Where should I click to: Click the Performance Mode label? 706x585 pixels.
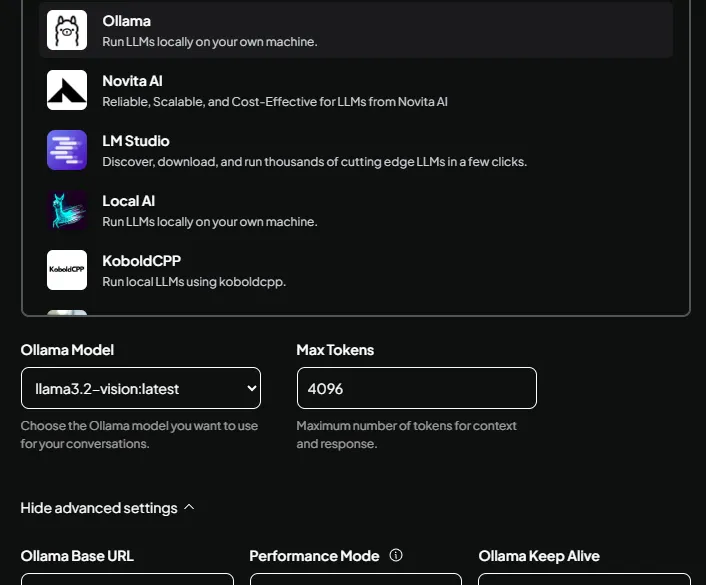[314, 556]
